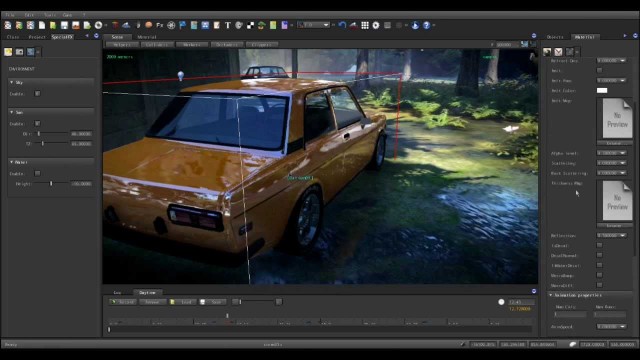Open the Alpha level value dropdown

(623, 153)
